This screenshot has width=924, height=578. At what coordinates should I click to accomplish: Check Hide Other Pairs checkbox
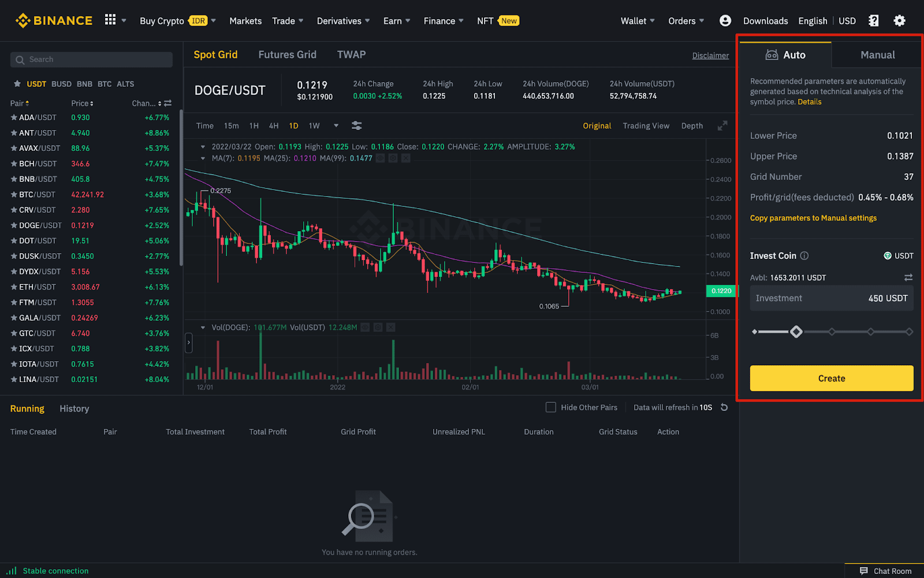tap(551, 407)
